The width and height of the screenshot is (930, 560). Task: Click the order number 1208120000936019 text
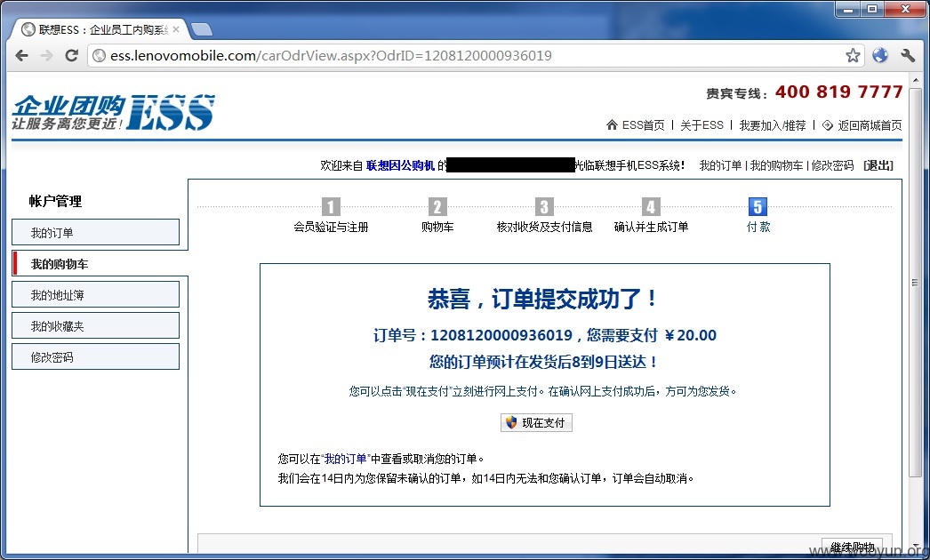pos(501,335)
